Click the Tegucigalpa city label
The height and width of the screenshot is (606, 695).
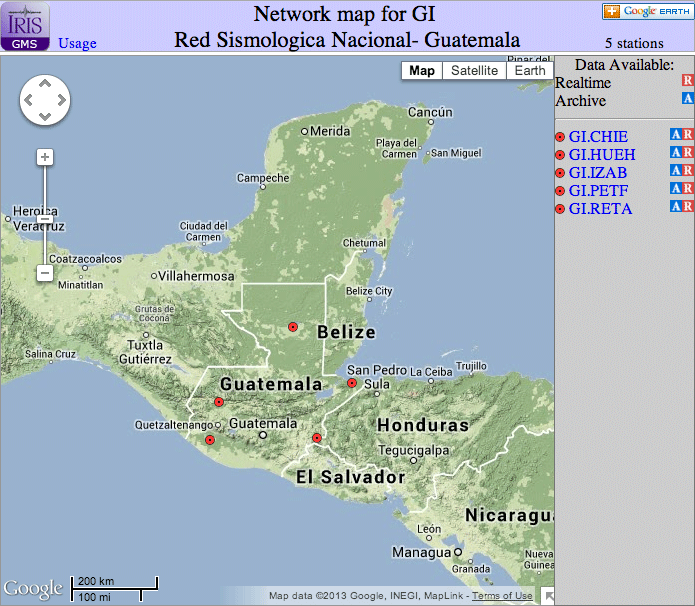[414, 450]
